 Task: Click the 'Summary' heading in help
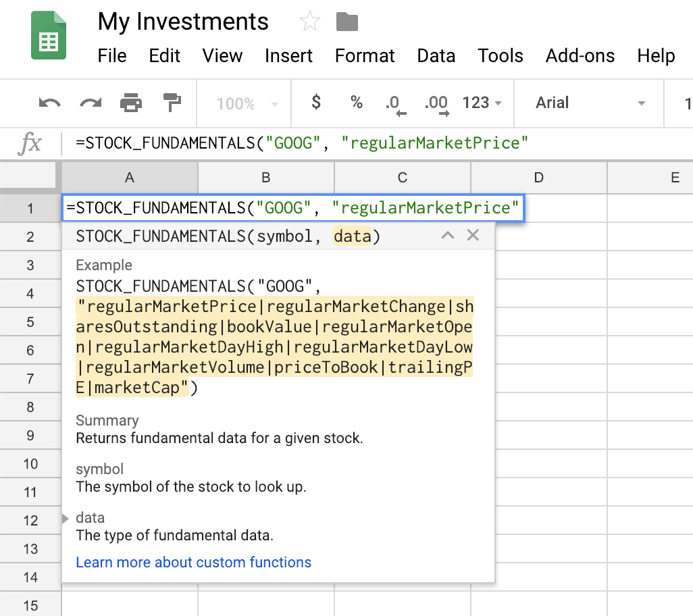[107, 420]
